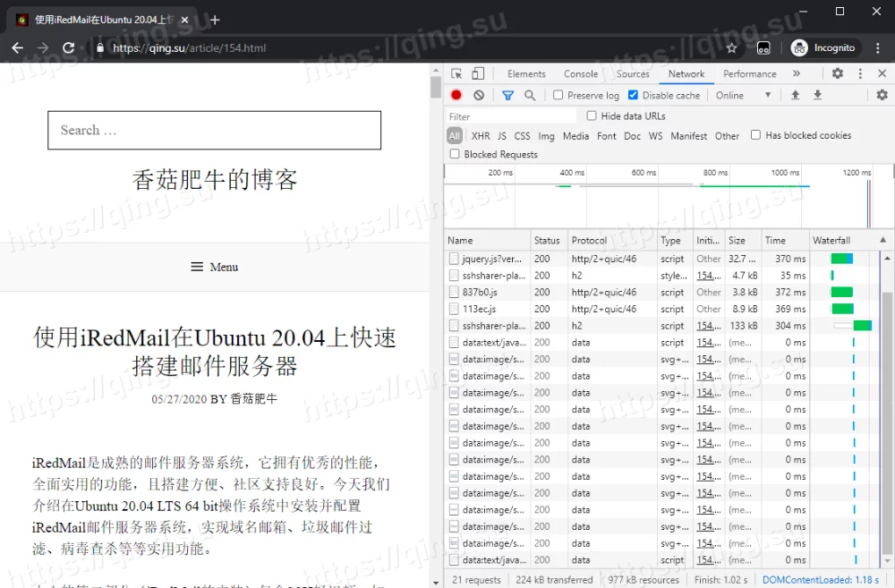Click the hamburger Menu icon on the blog

tap(197, 268)
